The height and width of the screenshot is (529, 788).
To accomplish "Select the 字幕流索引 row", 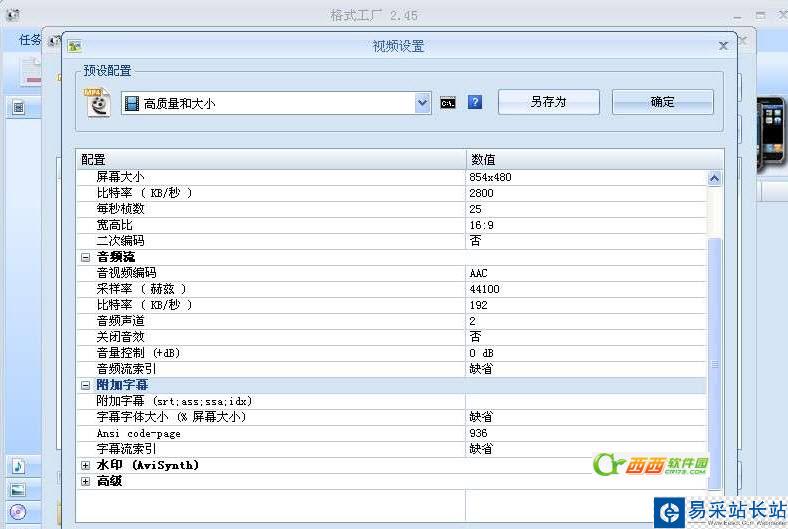I will 391,450.
